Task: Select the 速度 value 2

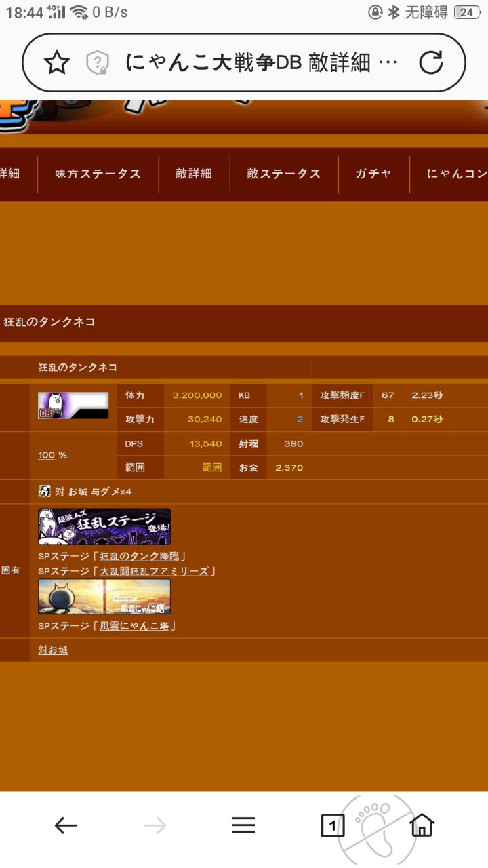Action: pos(300,419)
